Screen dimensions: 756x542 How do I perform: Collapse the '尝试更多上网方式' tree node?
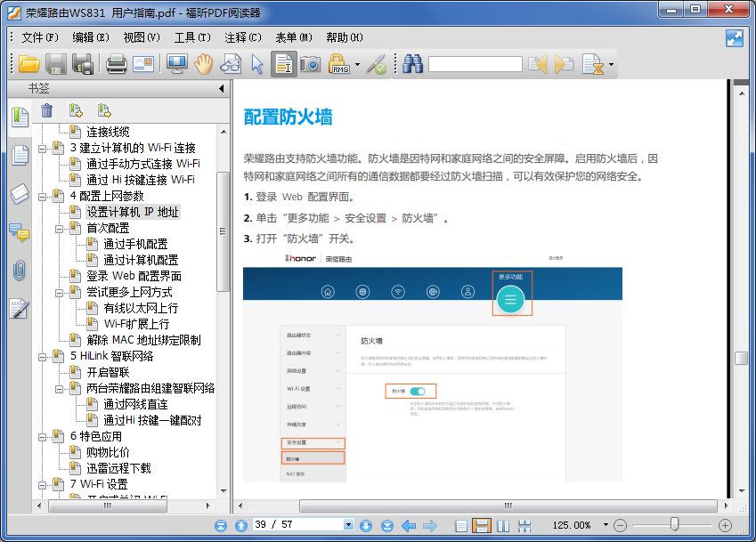tap(59, 293)
